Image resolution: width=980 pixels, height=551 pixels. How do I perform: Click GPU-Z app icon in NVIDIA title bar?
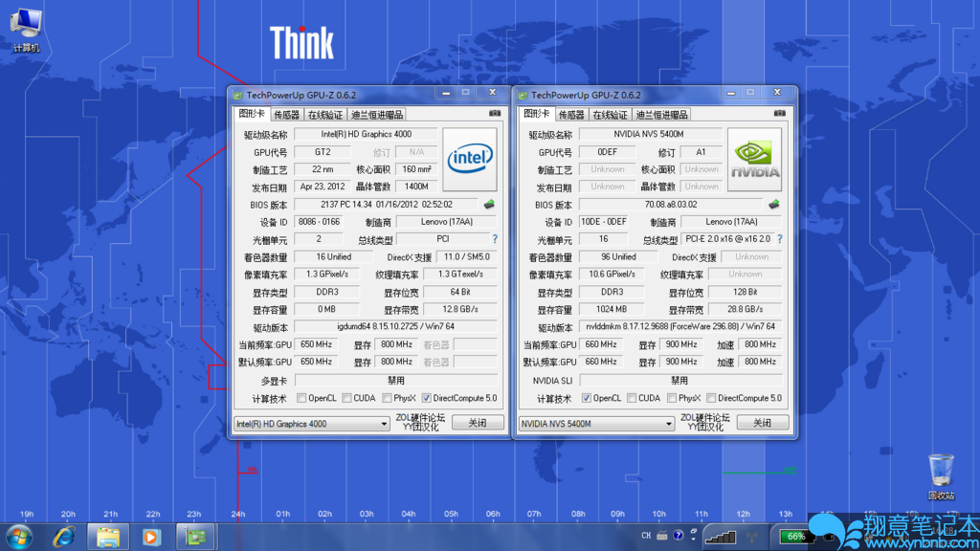pos(523,95)
